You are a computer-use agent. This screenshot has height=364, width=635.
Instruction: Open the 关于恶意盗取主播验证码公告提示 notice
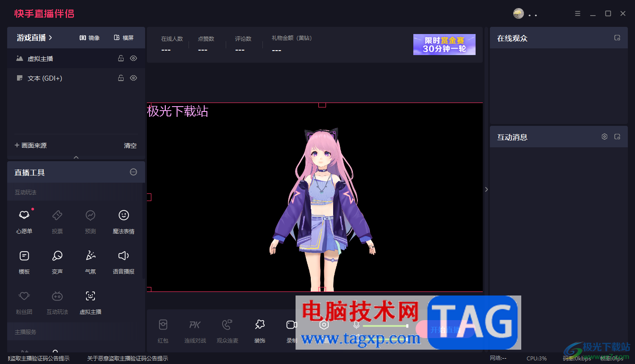point(128,358)
